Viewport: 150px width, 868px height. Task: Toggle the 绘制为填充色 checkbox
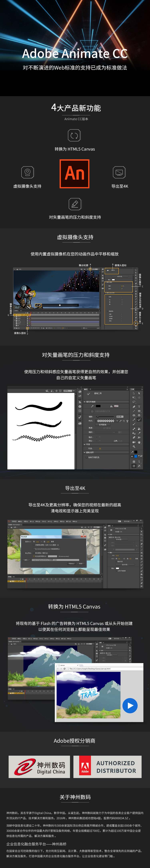pos(87,458)
